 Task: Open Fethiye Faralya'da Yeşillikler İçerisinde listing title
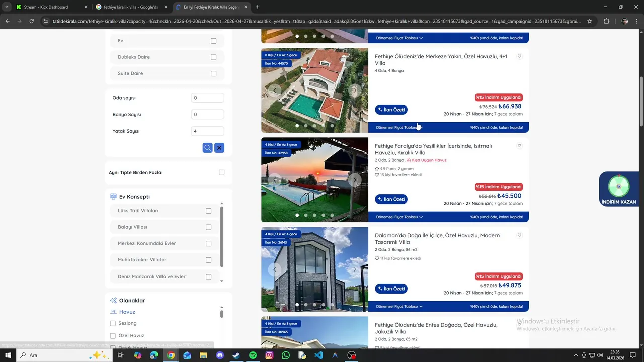(x=433, y=149)
